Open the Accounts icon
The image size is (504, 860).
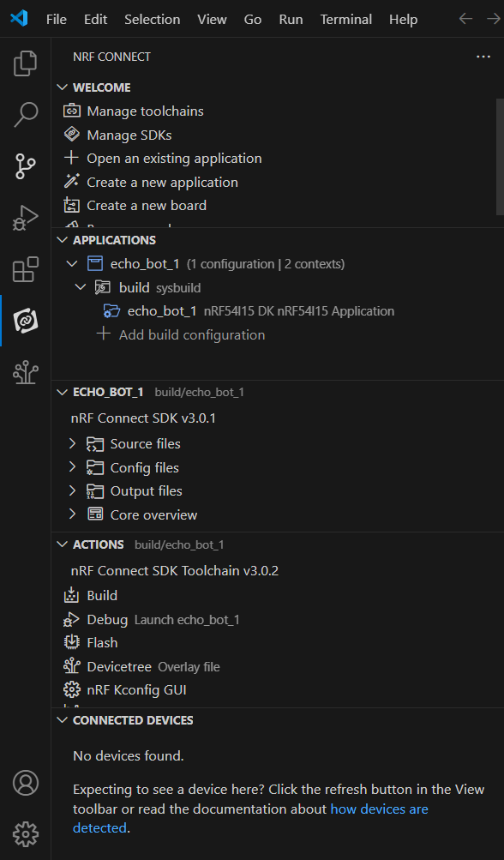[25, 783]
